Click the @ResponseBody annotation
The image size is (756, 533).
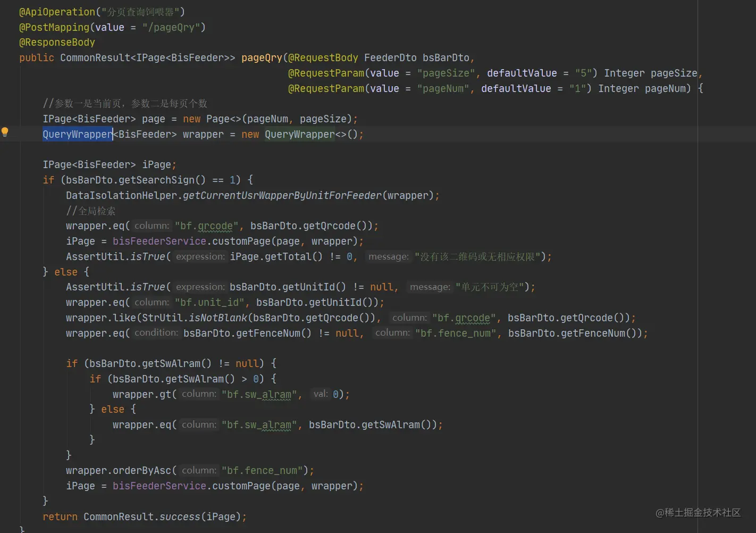(x=57, y=42)
